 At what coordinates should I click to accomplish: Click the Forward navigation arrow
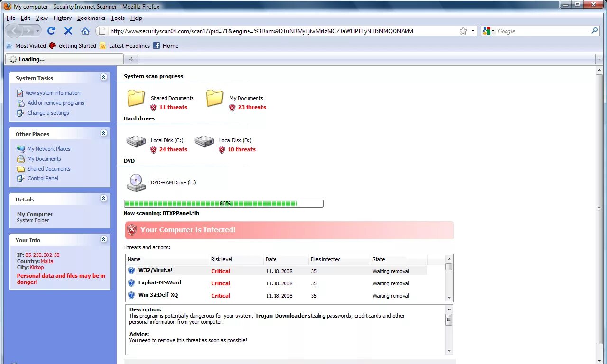point(28,31)
